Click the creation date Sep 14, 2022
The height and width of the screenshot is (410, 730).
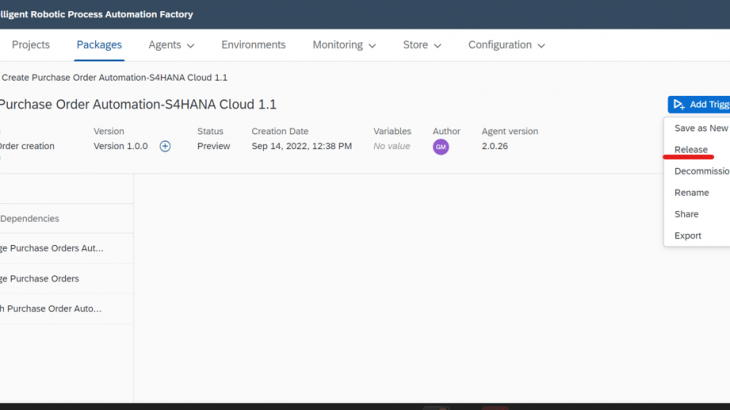click(302, 146)
